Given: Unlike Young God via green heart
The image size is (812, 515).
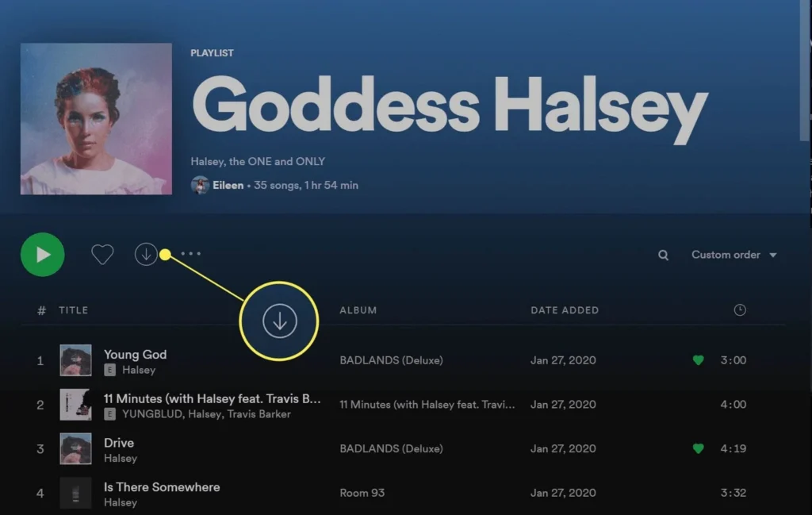Looking at the screenshot, I should pos(698,360).
